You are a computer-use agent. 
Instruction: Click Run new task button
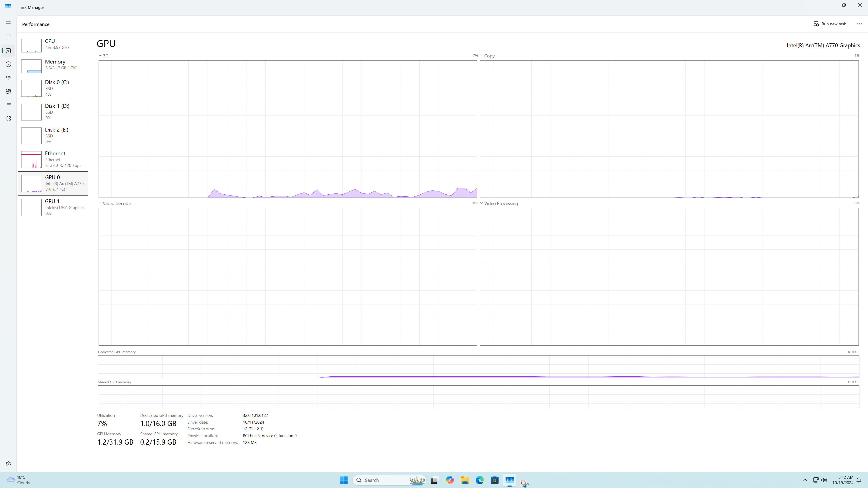coord(830,24)
